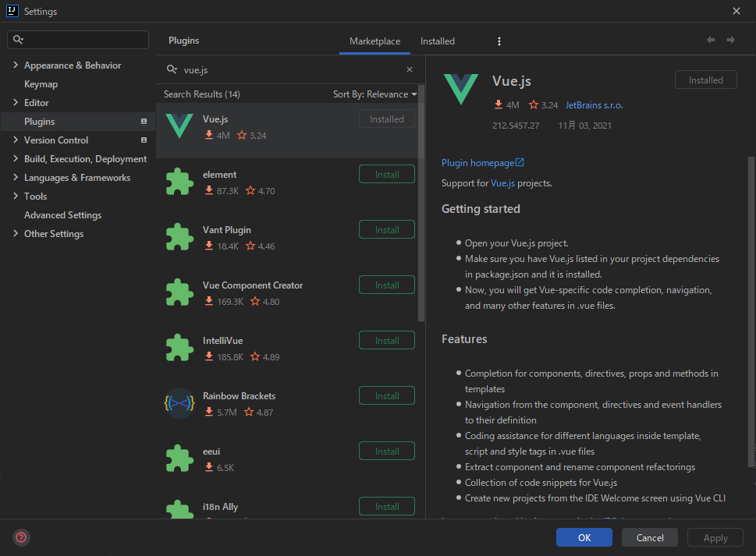Click the back navigation arrow

710,39
